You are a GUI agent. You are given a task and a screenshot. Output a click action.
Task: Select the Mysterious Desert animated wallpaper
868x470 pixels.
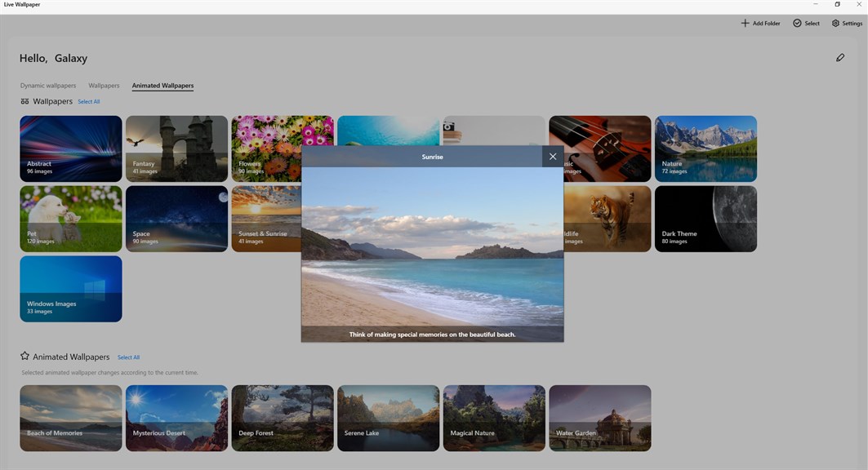176,418
